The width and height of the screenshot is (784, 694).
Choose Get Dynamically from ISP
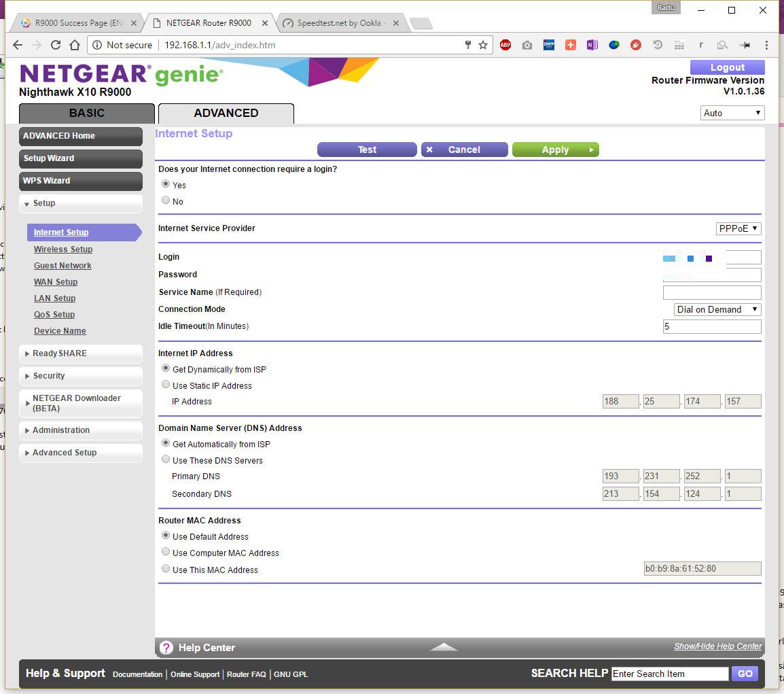coord(166,368)
